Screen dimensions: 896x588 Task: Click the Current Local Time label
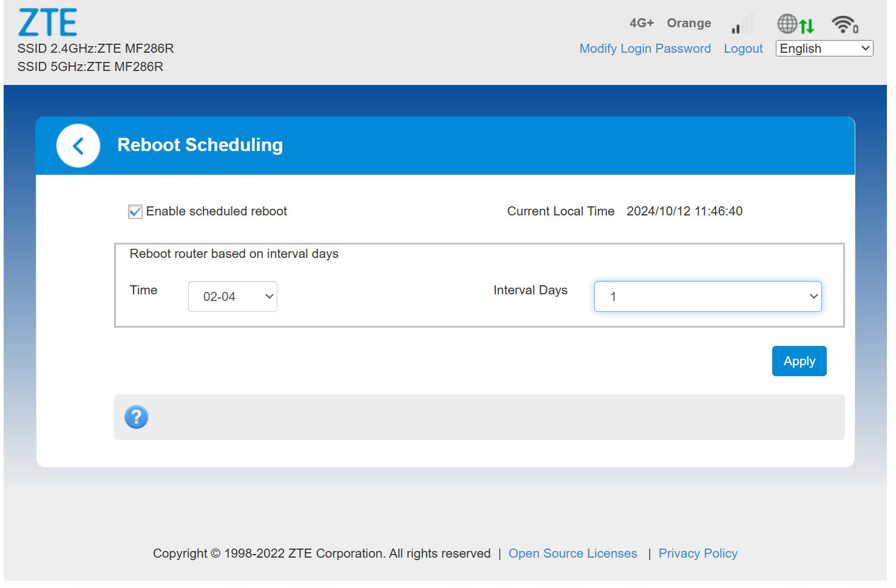coord(561,211)
